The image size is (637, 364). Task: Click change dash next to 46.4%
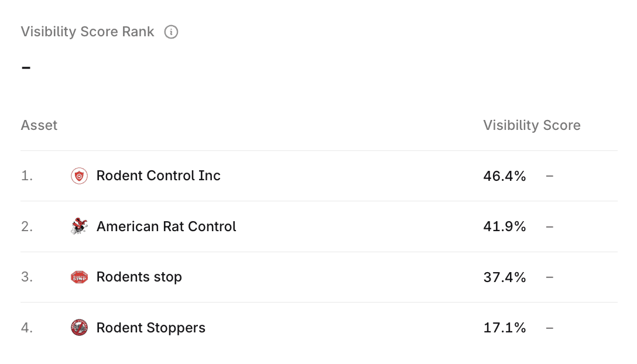pos(549,176)
